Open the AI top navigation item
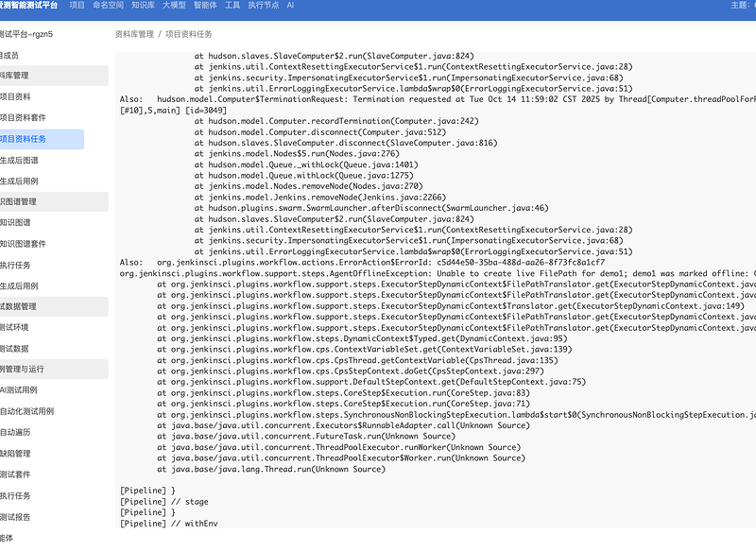 click(x=290, y=6)
